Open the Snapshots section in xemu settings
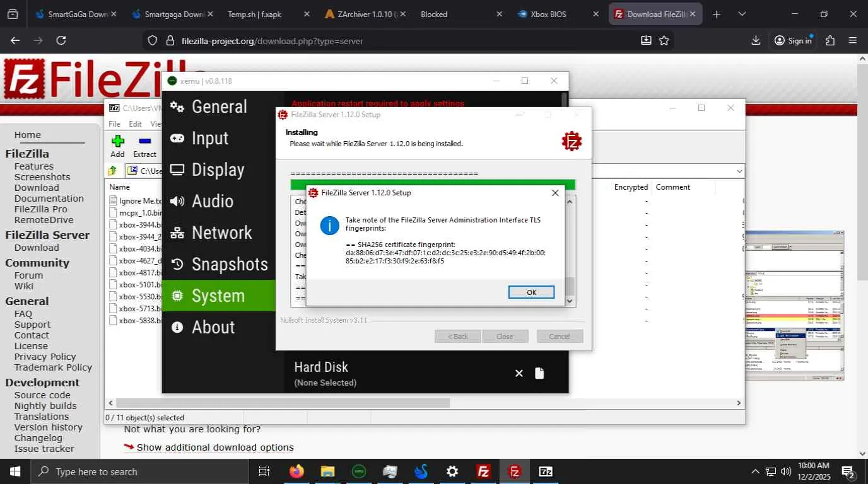This screenshot has width=868, height=484. [x=219, y=264]
